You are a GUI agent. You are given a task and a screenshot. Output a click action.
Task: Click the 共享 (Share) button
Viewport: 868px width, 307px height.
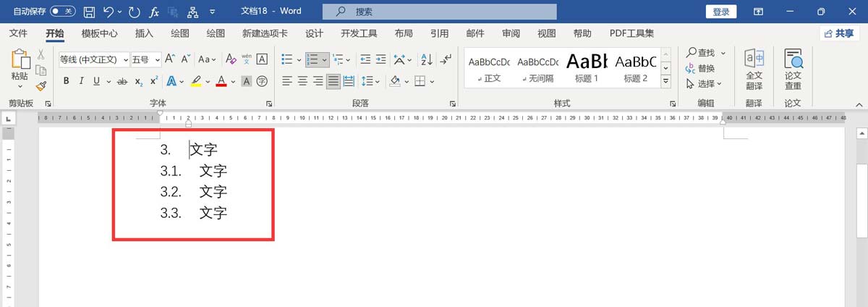pos(838,33)
